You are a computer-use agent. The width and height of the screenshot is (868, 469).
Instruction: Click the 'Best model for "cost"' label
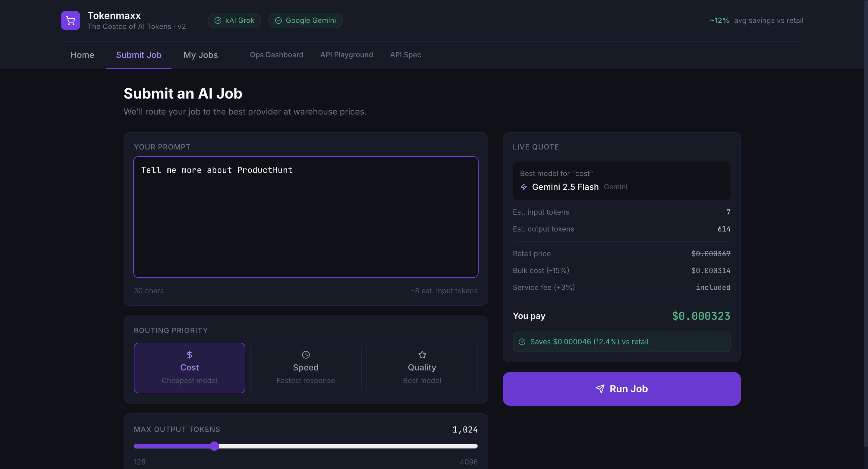pyautogui.click(x=556, y=174)
